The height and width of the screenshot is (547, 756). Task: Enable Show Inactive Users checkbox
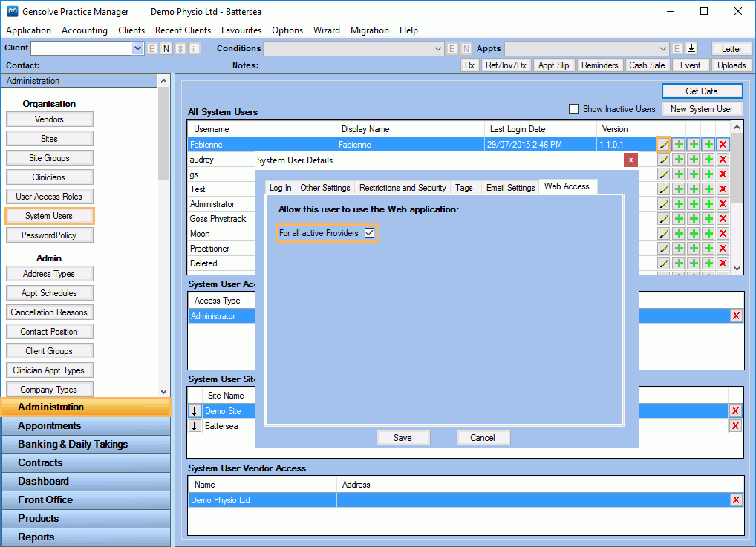point(573,109)
